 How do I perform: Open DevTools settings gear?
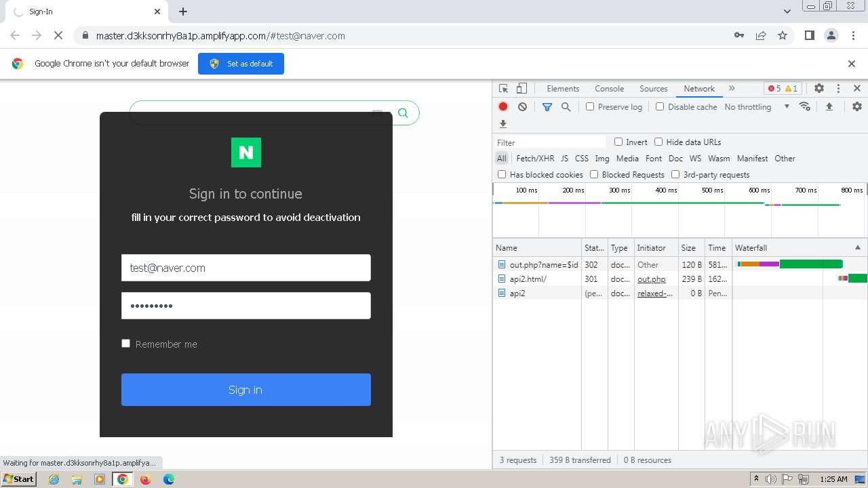[x=819, y=89]
